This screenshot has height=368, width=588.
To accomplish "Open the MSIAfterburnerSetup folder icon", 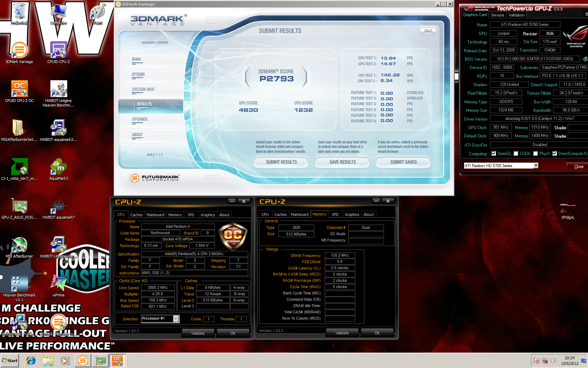I will tap(19, 130).
